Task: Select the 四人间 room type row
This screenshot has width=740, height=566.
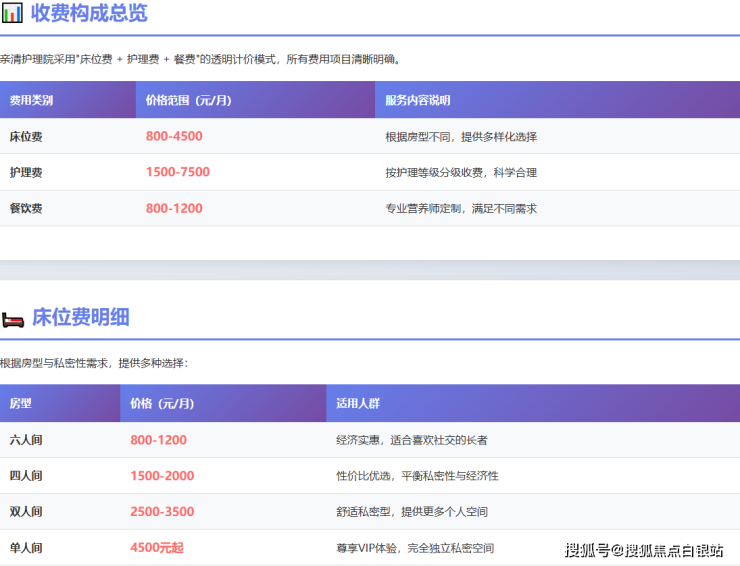Action: 26,476
